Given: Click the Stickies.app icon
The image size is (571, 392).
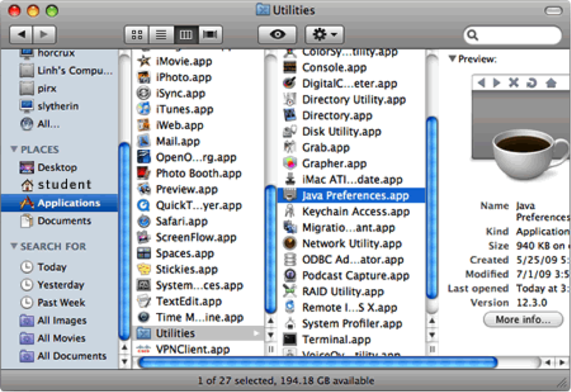Looking at the screenshot, I should tap(144, 269).
